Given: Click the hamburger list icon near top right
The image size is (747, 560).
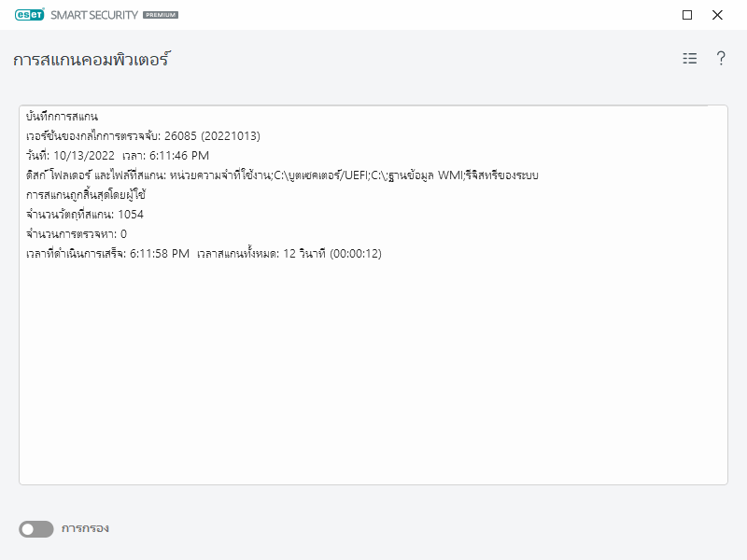Looking at the screenshot, I should (688, 57).
